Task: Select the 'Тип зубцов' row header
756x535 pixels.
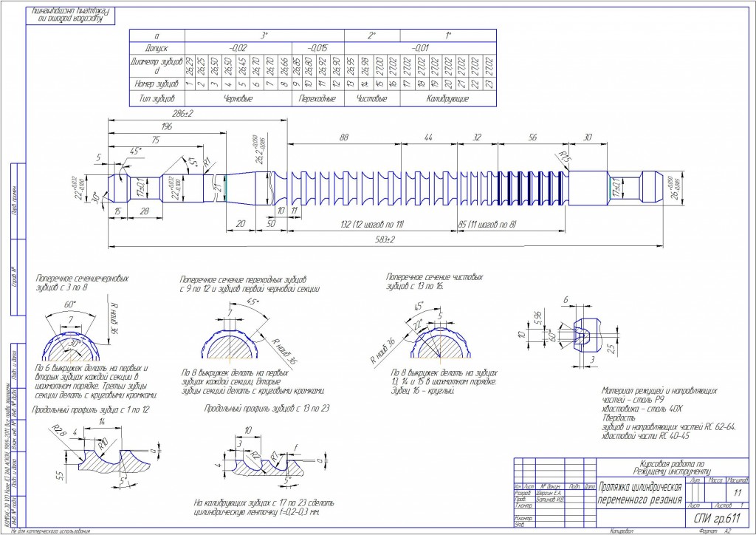Action: pyautogui.click(x=157, y=98)
